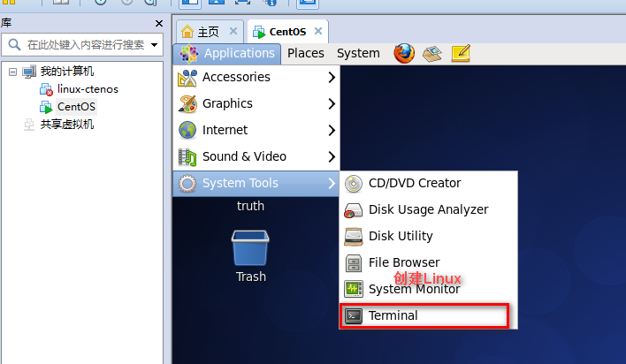Expand the Sound & Video submenu arrow
Screen dimensions: 626x364
point(332,157)
